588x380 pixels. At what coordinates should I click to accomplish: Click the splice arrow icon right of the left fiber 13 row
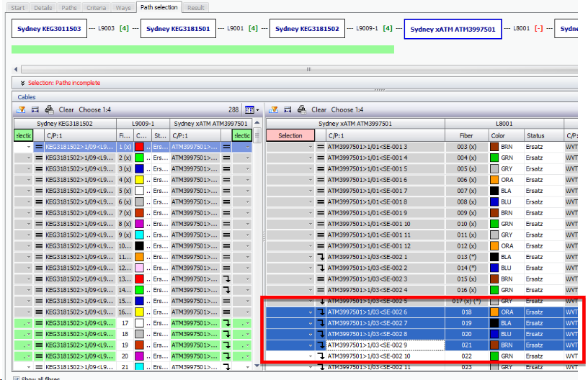click(x=226, y=279)
